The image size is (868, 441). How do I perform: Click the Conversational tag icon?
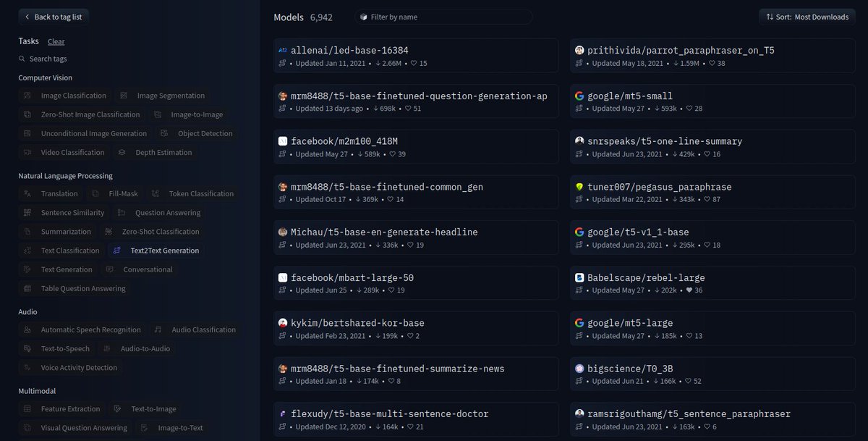point(109,269)
